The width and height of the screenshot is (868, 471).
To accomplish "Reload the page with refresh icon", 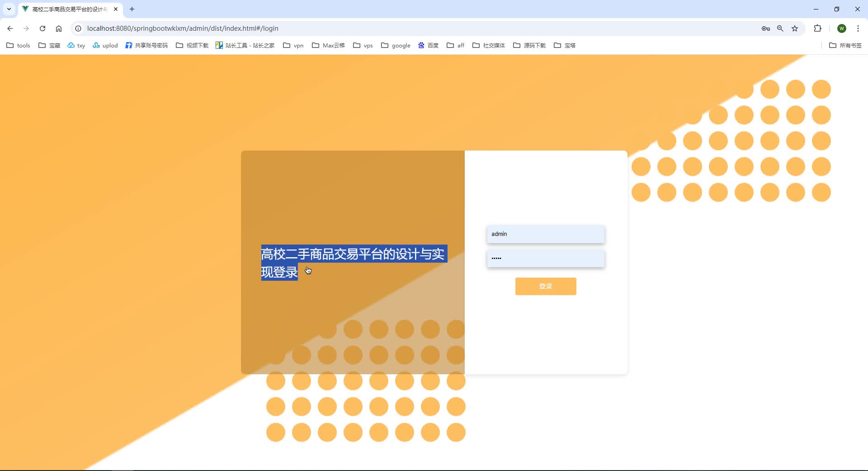I will (42, 28).
